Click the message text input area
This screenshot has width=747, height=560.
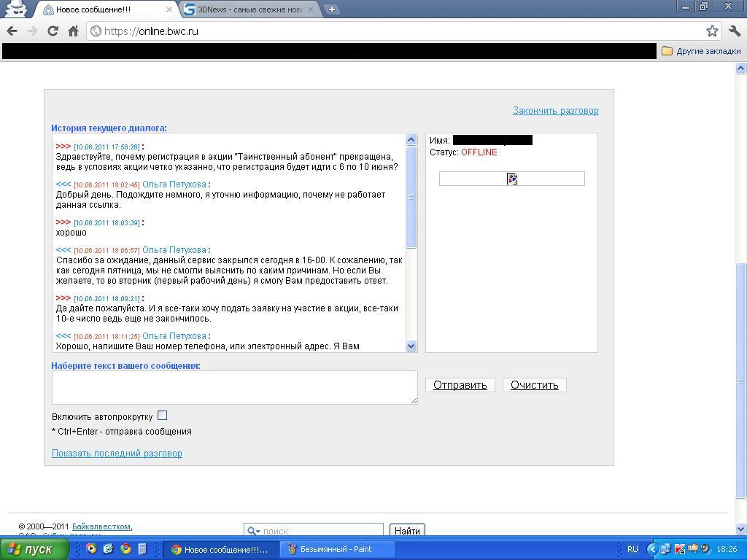(x=234, y=386)
